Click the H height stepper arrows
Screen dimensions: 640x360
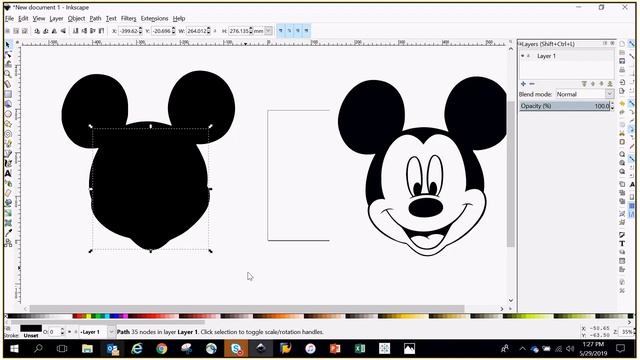(251, 31)
